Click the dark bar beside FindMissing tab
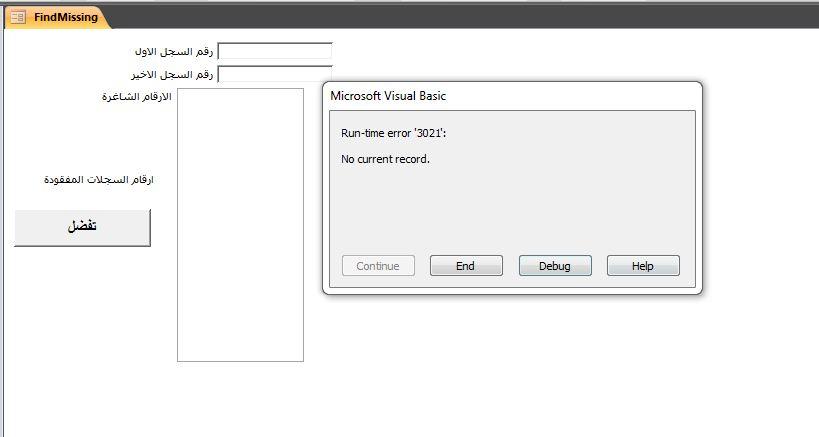This screenshot has width=819, height=437. click(450, 17)
